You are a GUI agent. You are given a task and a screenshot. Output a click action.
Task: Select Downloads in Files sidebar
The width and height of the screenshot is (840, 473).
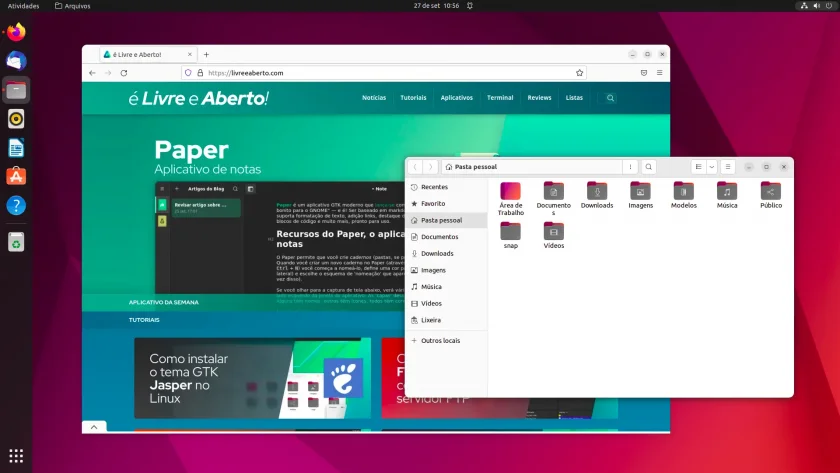447,253
